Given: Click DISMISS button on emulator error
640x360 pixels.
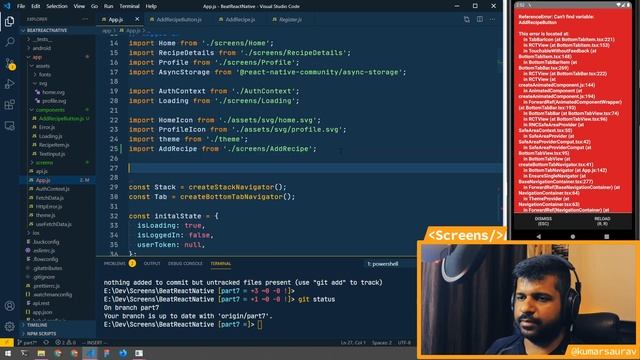Looking at the screenshot, I should coord(543,221).
